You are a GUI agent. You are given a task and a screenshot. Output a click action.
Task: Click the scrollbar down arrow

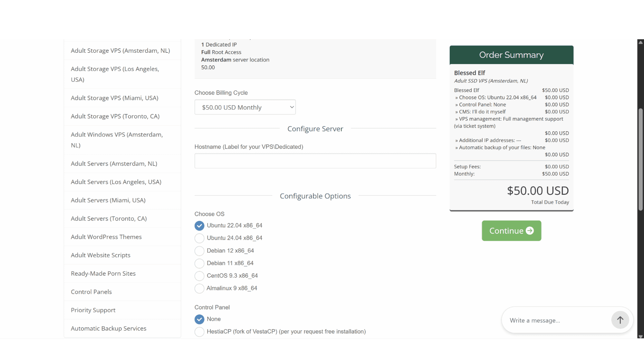click(640, 336)
